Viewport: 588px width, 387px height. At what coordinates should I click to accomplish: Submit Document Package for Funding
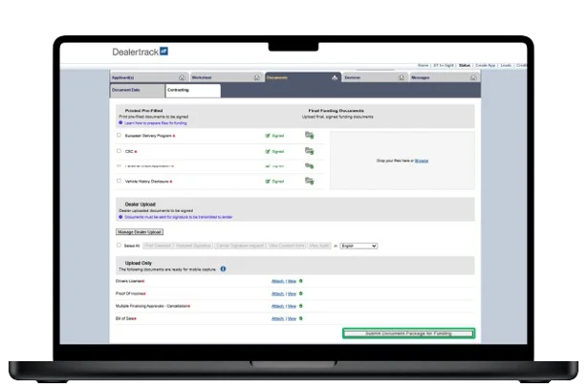click(x=409, y=333)
